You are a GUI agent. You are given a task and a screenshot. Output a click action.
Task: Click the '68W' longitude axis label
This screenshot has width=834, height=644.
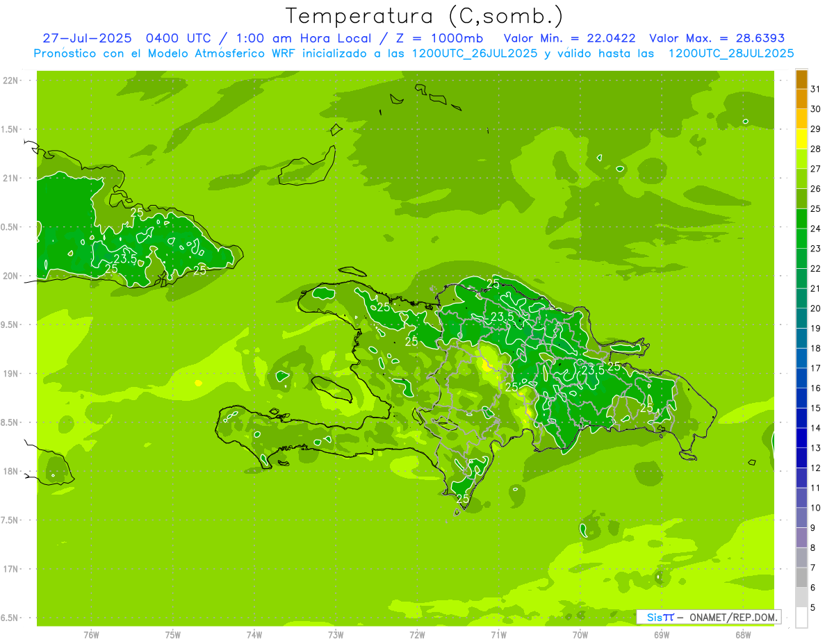[743, 634]
